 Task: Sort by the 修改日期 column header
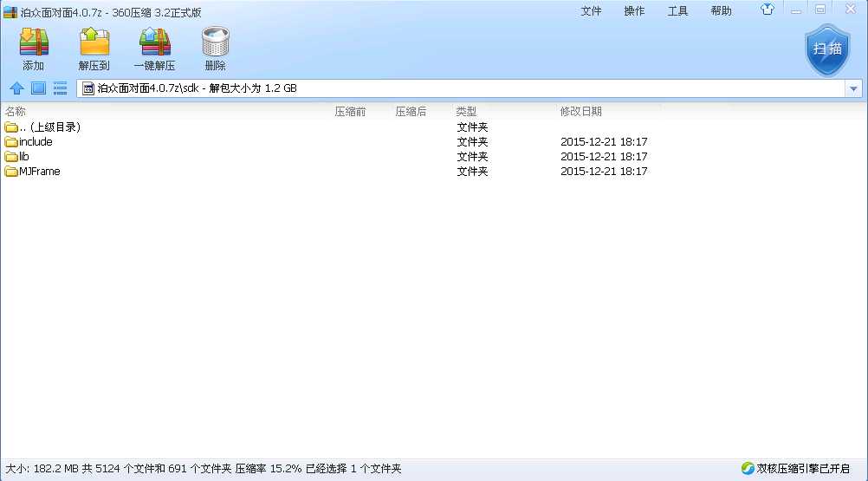pyautogui.click(x=580, y=111)
